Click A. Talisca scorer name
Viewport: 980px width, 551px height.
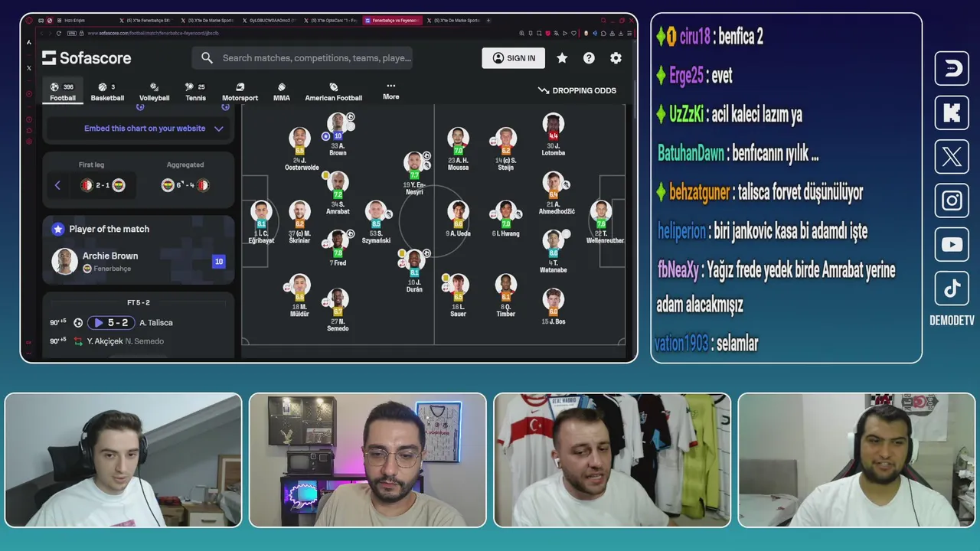pos(156,323)
